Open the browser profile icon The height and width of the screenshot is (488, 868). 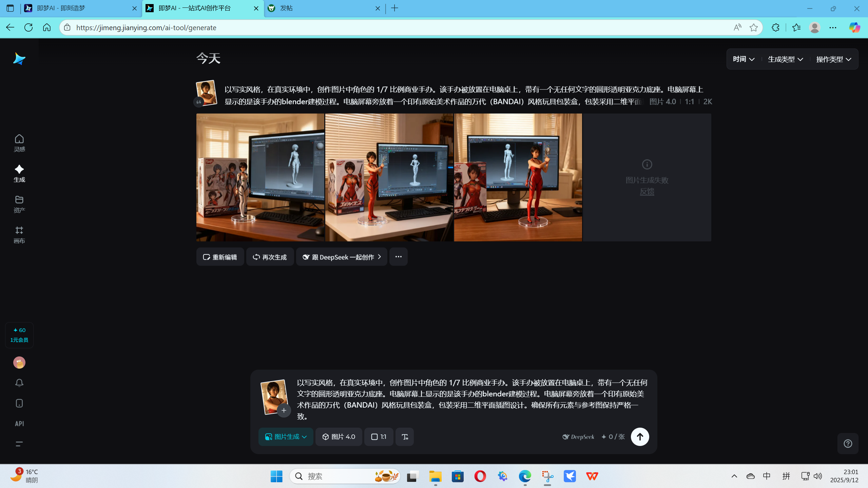(814, 27)
